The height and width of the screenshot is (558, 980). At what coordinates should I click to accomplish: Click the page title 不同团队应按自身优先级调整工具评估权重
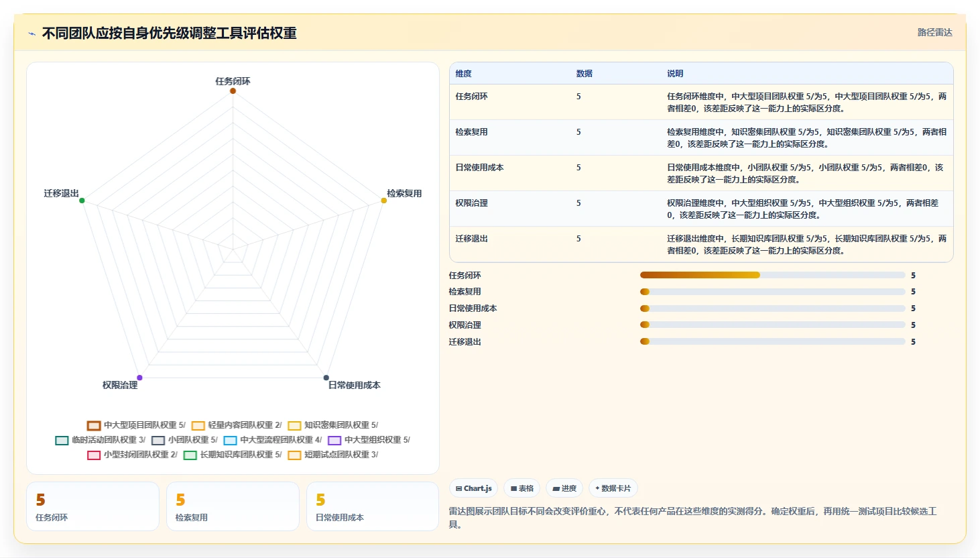170,34
